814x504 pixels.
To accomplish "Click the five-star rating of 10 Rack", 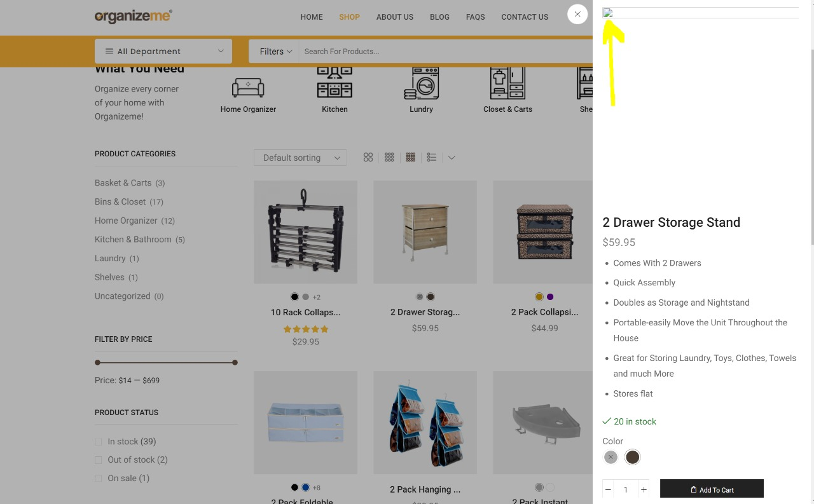I will tap(306, 329).
